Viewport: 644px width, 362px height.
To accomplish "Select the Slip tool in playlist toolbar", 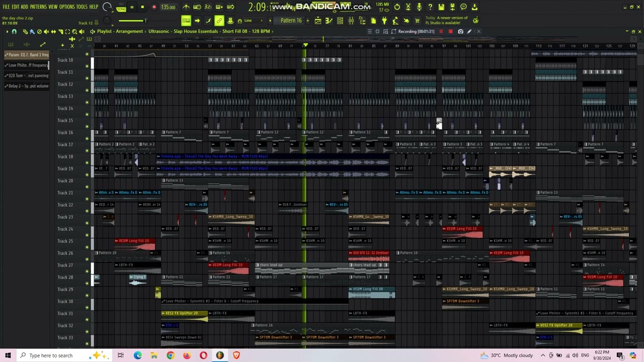I will pos(53,32).
